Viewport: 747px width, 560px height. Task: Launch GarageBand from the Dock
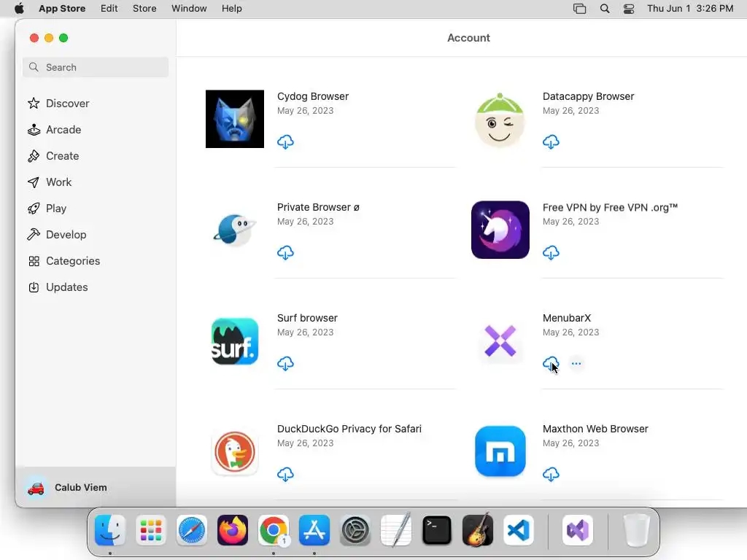[x=478, y=529]
